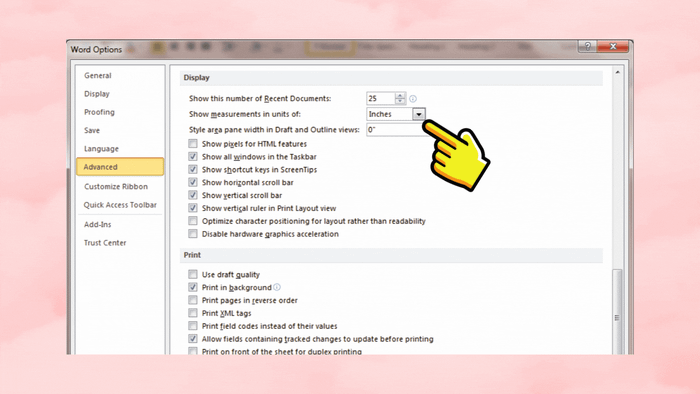
Task: Enable Optimize character positioning for layout
Action: coord(192,221)
